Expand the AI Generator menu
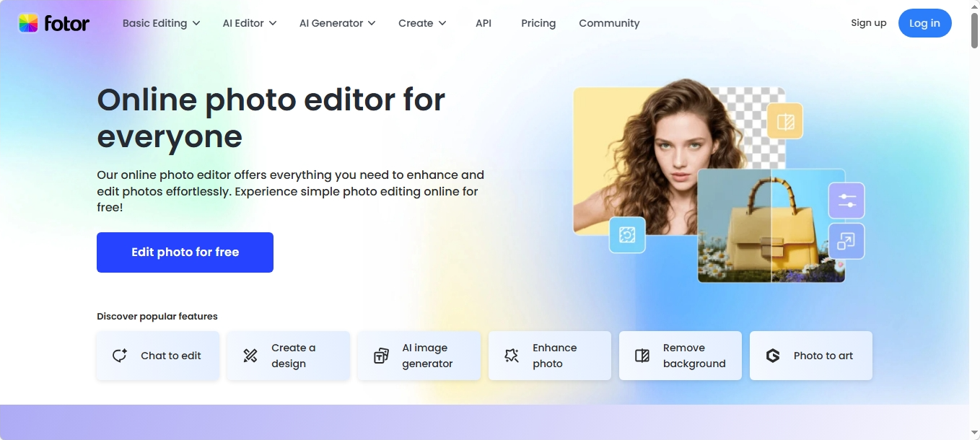The image size is (980, 440). 337,23
